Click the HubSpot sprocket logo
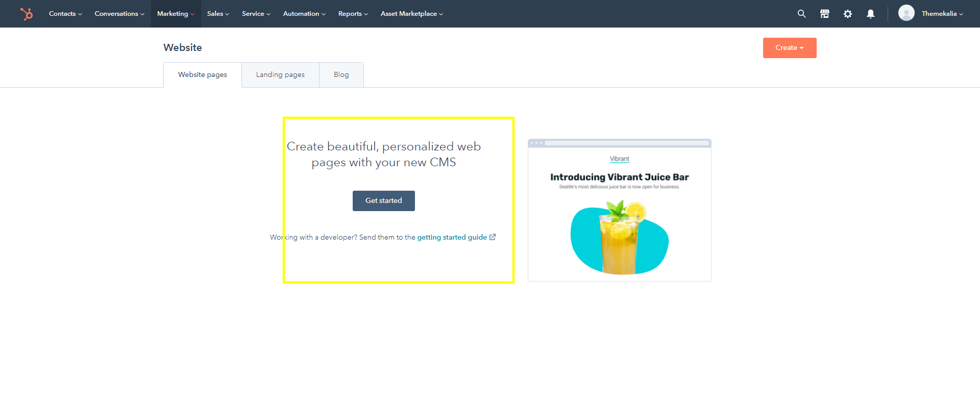This screenshot has width=980, height=412. (27, 14)
